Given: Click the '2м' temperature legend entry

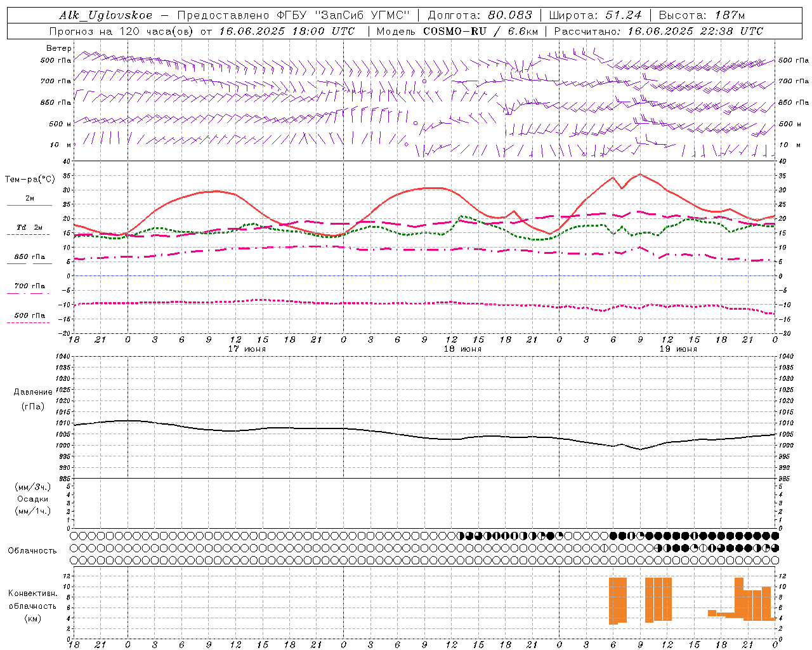Looking at the screenshot, I should point(30,198).
